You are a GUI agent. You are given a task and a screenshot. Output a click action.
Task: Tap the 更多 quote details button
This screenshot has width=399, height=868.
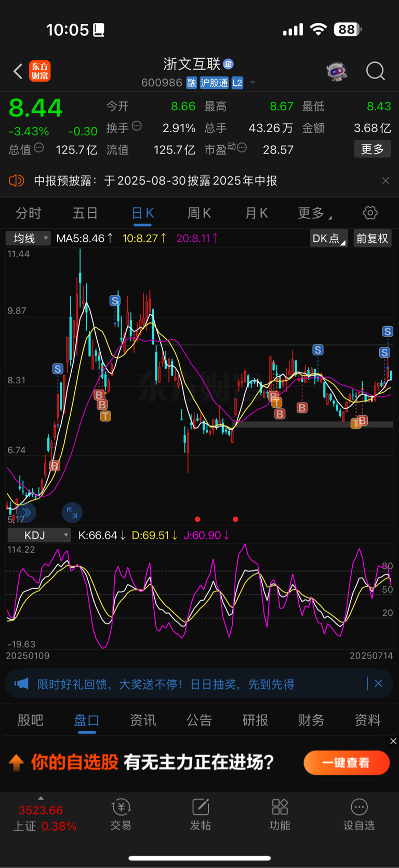point(373,149)
